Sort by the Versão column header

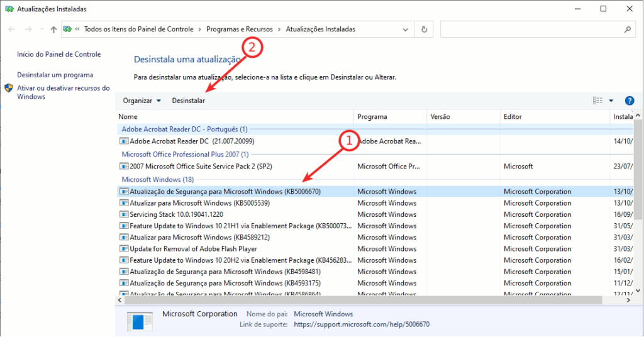point(464,116)
